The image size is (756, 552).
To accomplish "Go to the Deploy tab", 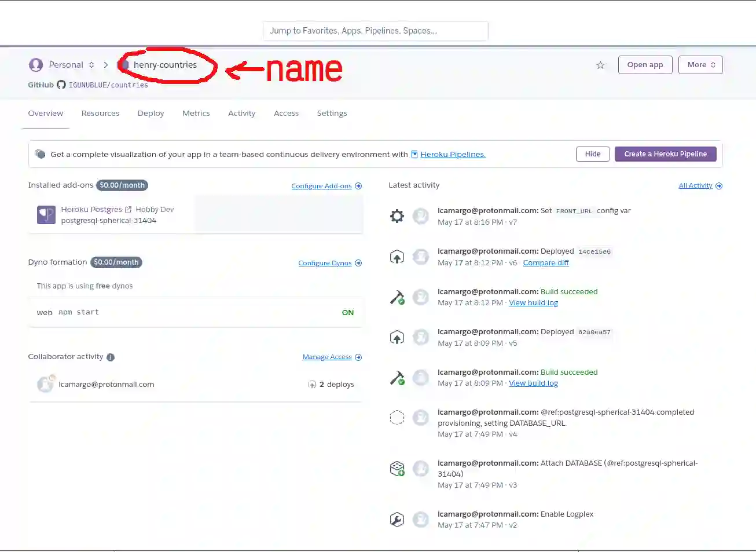I will pos(151,114).
